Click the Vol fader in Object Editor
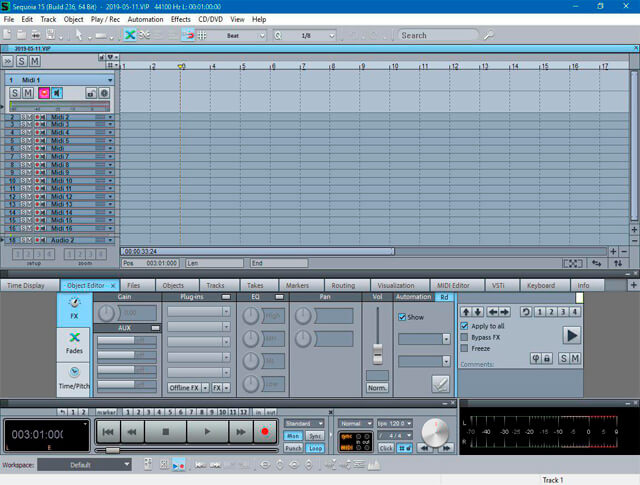The height and width of the screenshot is (485, 640). coord(377,352)
